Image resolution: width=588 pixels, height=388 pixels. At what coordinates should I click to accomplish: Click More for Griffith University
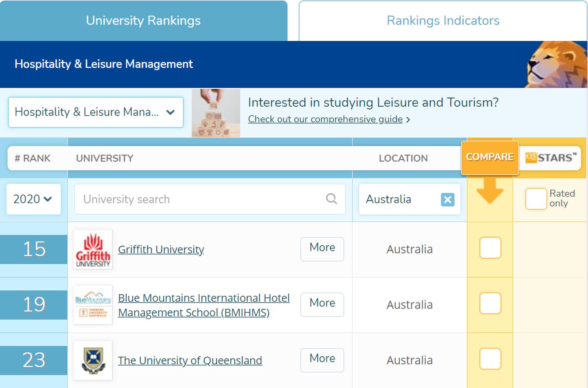coord(322,249)
